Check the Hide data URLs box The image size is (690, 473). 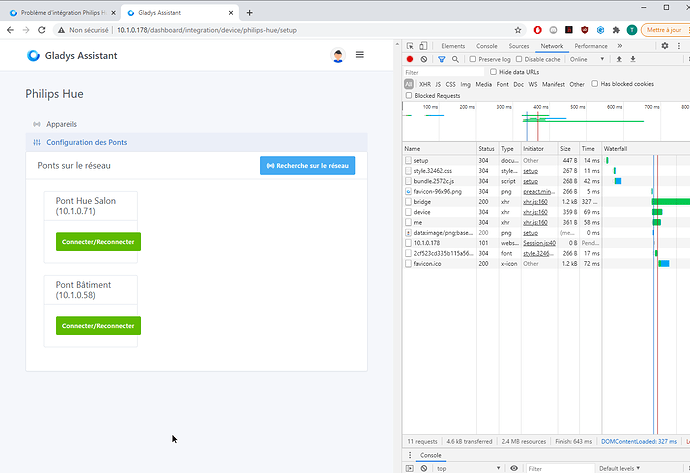[x=493, y=72]
